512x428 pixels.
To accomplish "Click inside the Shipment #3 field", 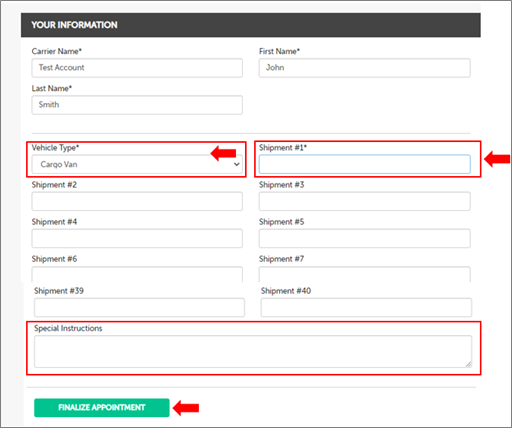I will (365, 201).
